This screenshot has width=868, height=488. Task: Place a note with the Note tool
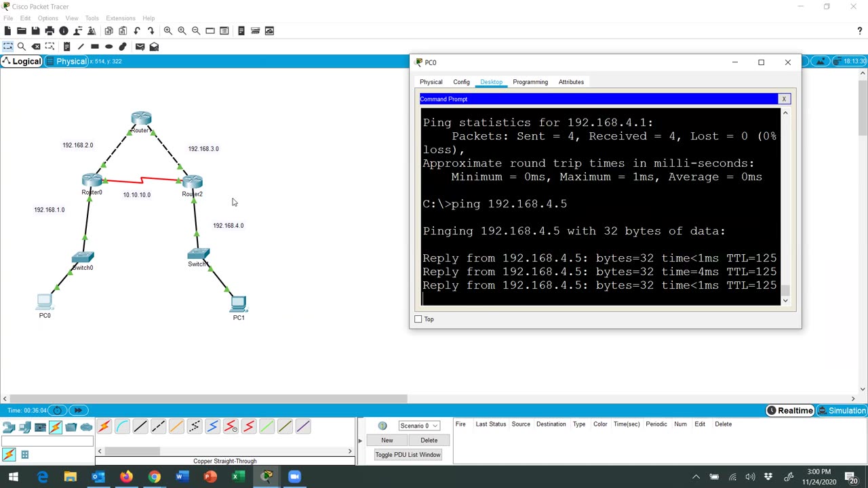66,47
